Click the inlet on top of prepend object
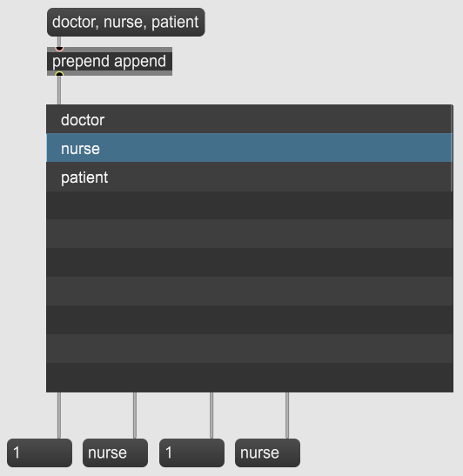This screenshot has width=463, height=476. pos(59,48)
